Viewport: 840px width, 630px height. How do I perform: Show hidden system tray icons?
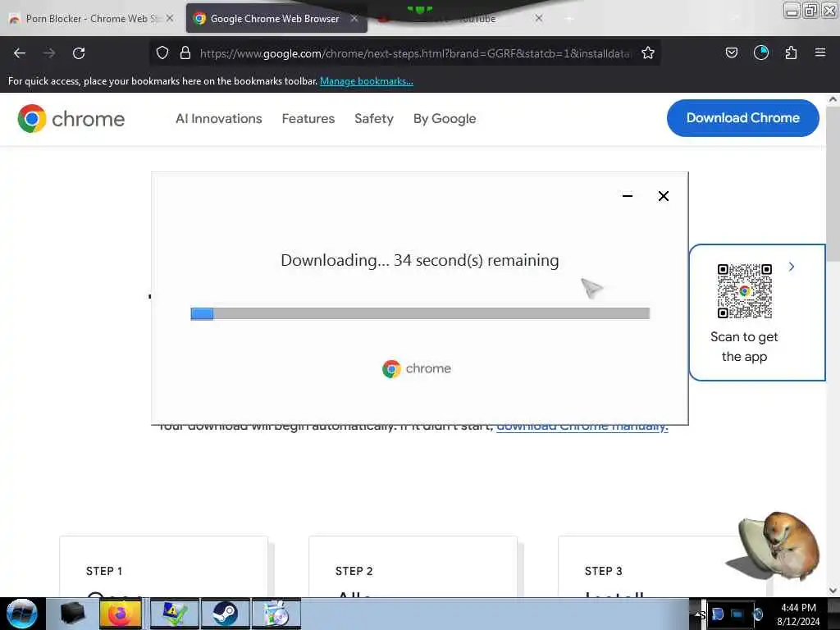(699, 614)
